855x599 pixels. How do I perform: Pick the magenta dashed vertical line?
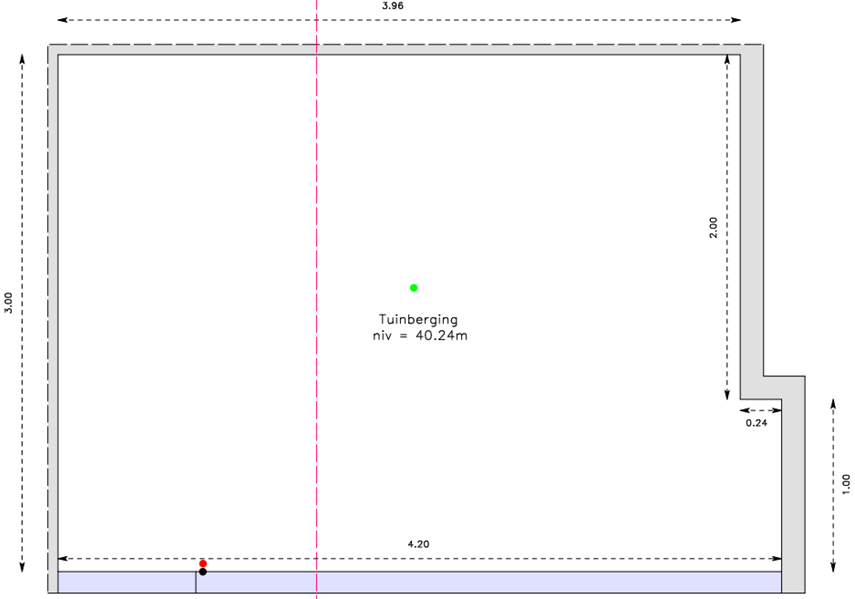317,200
